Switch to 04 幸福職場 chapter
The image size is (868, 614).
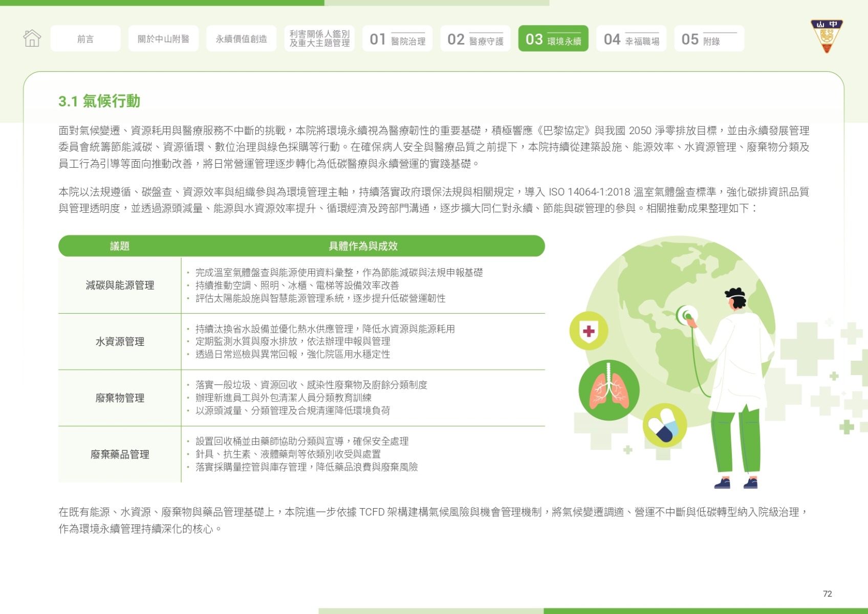click(x=631, y=38)
